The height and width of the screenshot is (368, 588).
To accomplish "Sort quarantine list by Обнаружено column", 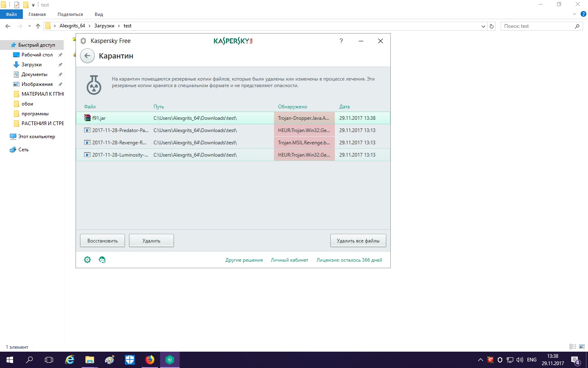I will 292,107.
